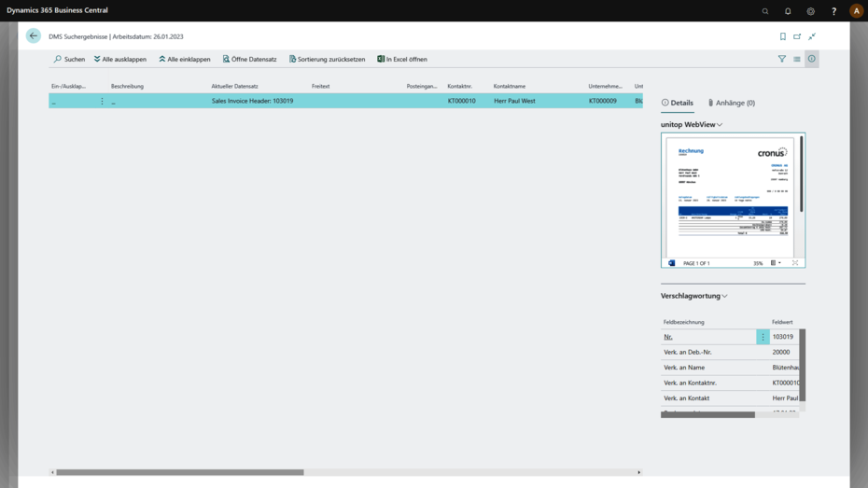This screenshot has height=488, width=868.
Task: Sort by the Kontaktnr. column header
Action: pyautogui.click(x=460, y=87)
